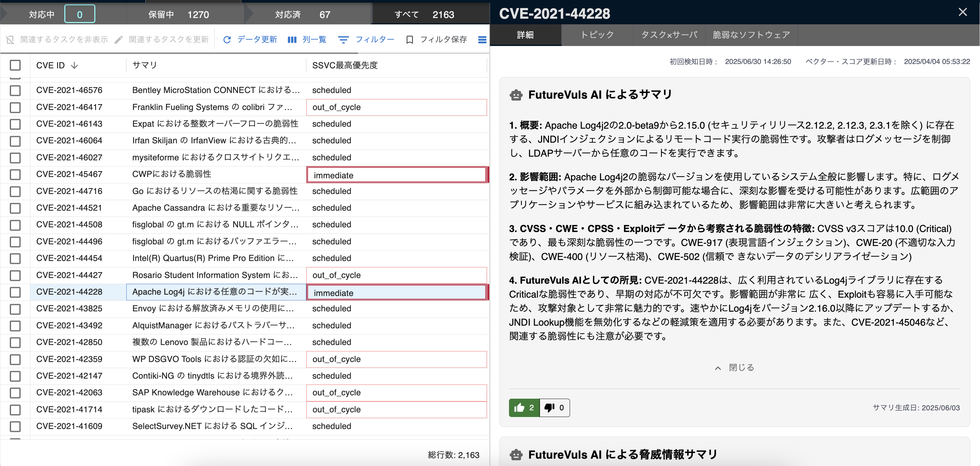
Task: Check the CVE-2021-45467 row checkbox
Action: point(15,175)
